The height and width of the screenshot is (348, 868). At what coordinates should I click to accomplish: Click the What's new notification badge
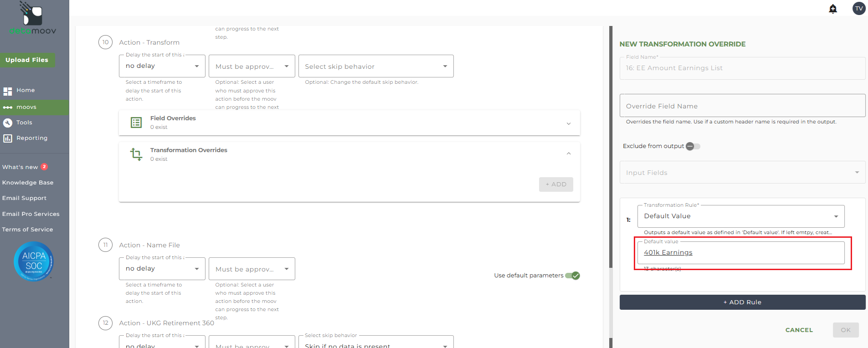(x=44, y=167)
